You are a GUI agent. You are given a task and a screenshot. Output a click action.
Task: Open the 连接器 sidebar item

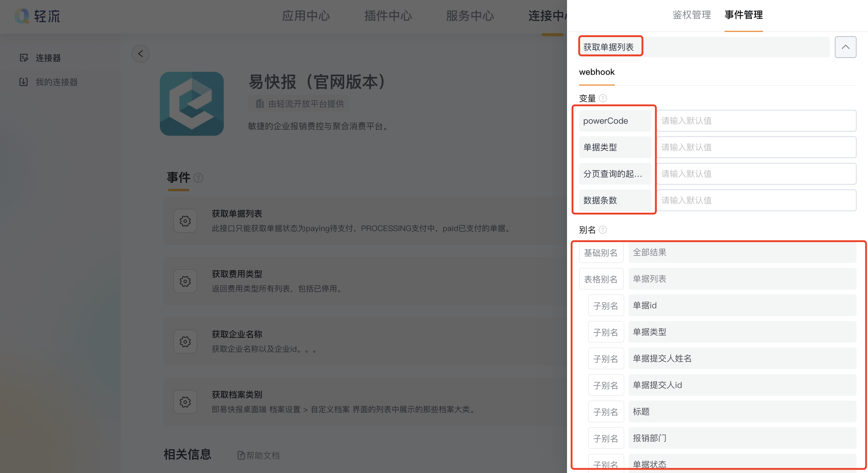[48, 58]
